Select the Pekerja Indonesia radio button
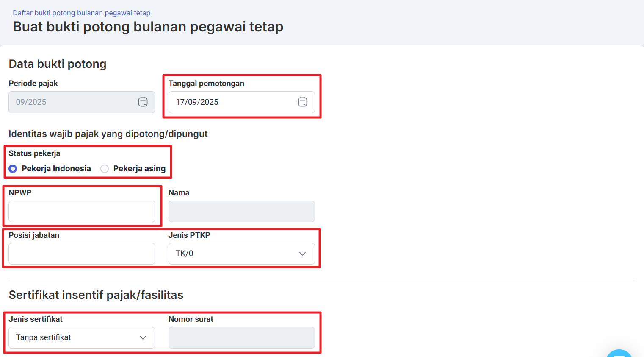 (x=13, y=169)
